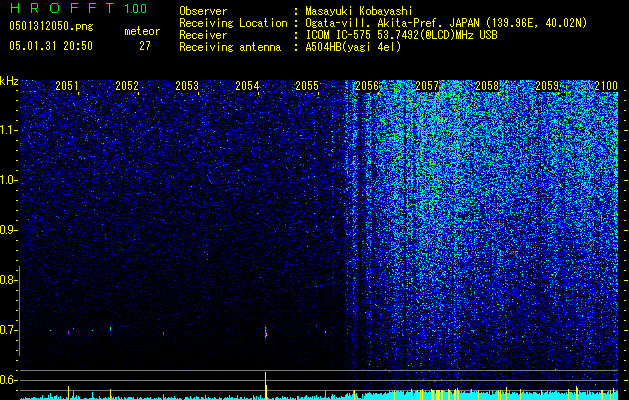Screen dimensions: 629x400
Task: Click the 0.9 kHz axis label
Action: click(8, 230)
